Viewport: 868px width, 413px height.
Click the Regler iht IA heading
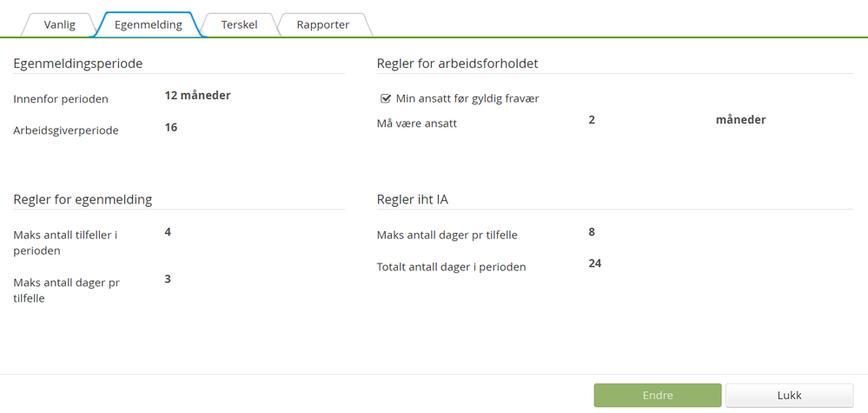[413, 199]
